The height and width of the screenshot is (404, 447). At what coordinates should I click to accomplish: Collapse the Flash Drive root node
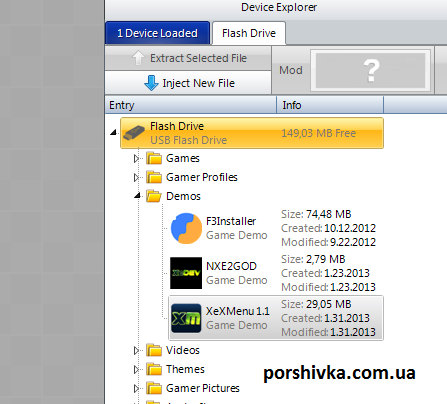click(x=113, y=133)
